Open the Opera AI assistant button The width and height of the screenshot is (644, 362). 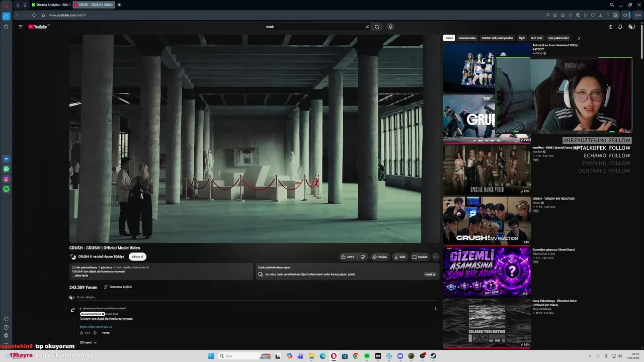click(x=638, y=15)
